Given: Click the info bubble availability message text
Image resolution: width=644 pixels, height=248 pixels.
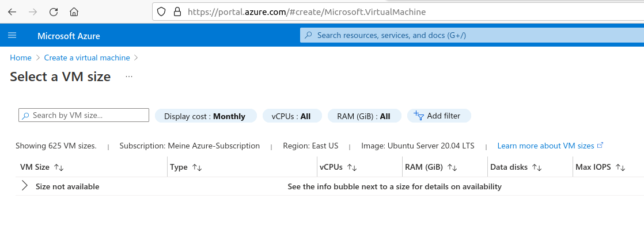Looking at the screenshot, I should pyautogui.click(x=394, y=186).
